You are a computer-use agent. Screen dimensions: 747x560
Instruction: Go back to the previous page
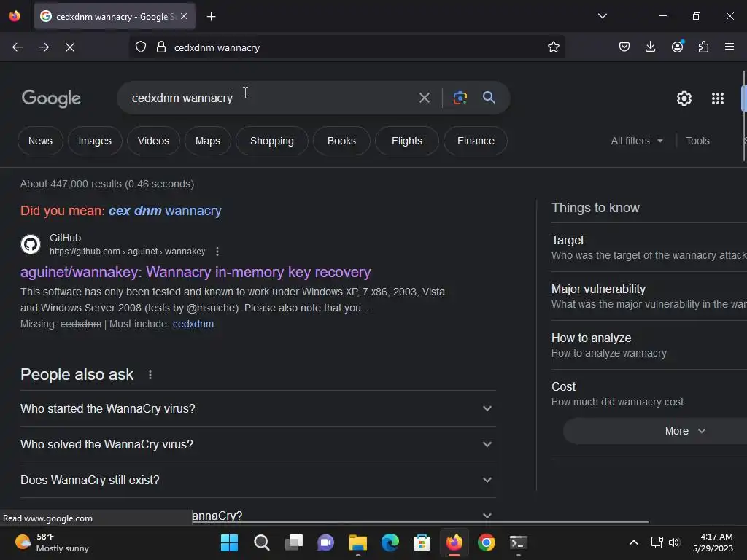click(18, 47)
